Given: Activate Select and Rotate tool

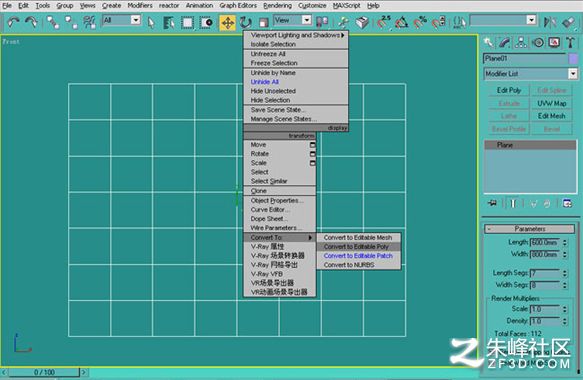Looking at the screenshot, I should coord(245,23).
